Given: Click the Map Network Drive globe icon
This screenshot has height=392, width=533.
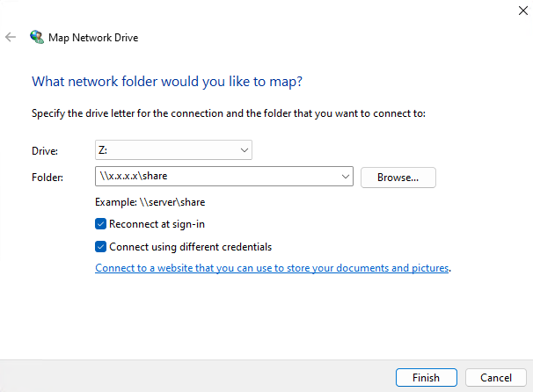Looking at the screenshot, I should click(x=36, y=38).
